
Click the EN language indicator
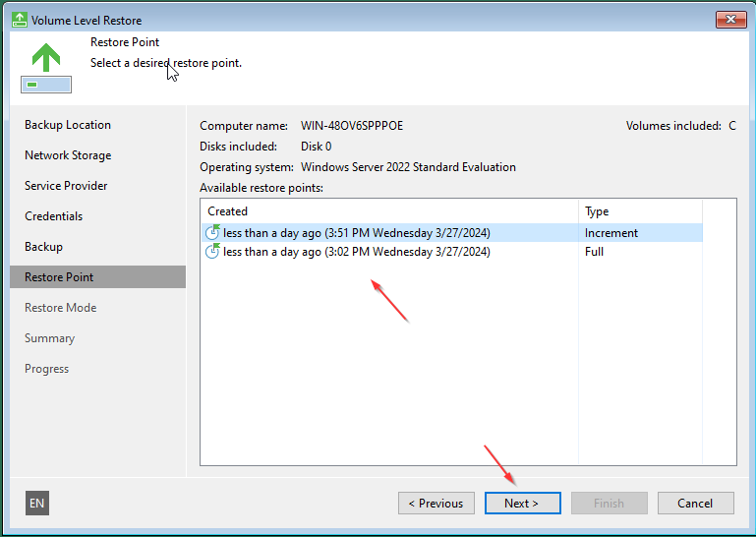tap(37, 503)
